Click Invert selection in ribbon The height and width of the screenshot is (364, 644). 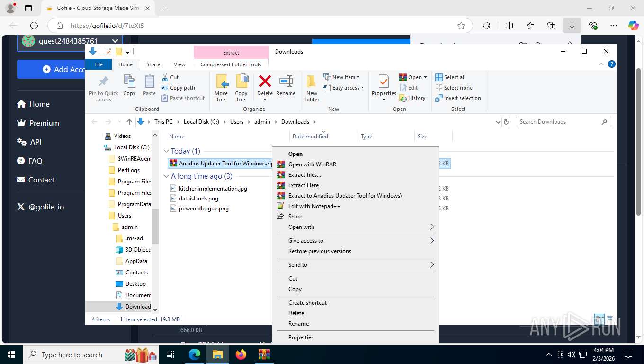pyautogui.click(x=458, y=98)
